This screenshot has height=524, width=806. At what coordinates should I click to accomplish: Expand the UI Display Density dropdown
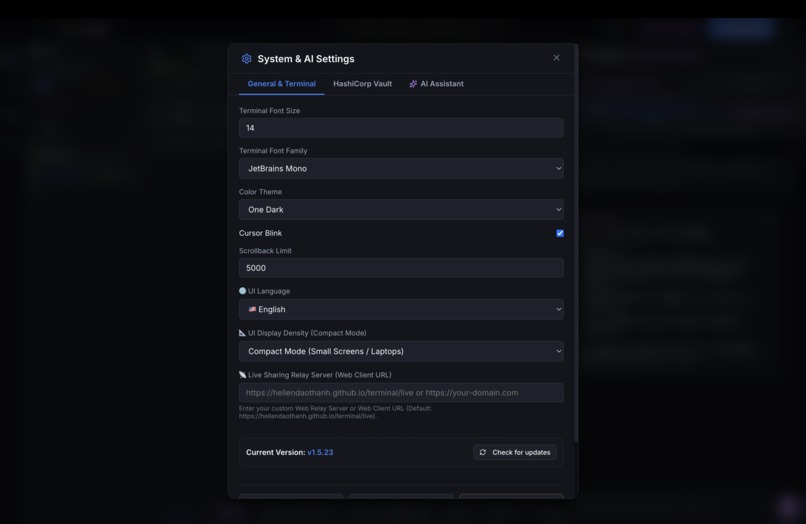(x=401, y=351)
